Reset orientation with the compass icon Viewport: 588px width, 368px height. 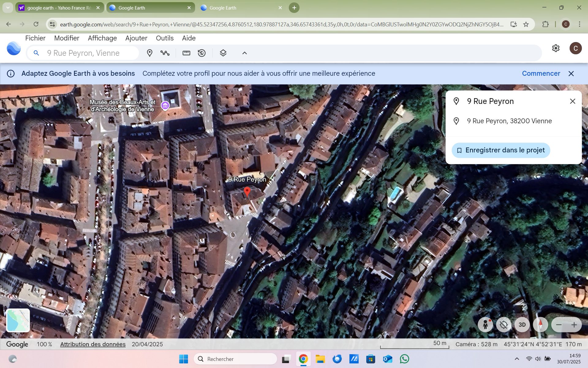pos(541,324)
